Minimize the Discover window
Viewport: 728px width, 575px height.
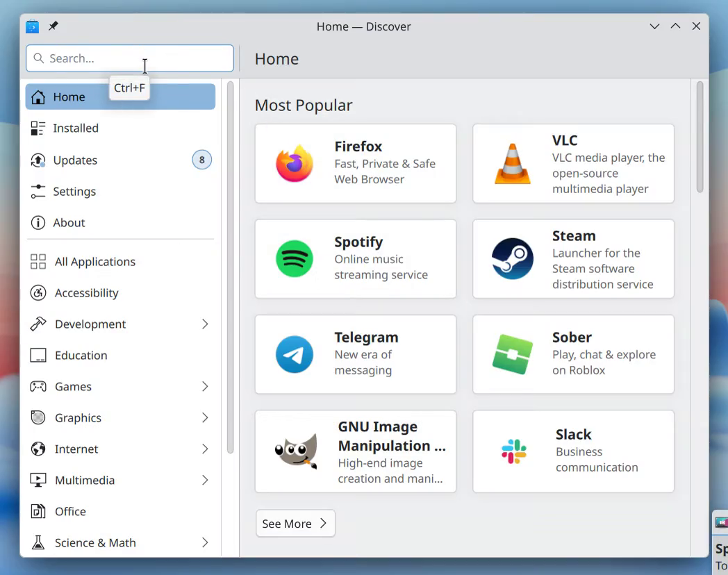(654, 26)
